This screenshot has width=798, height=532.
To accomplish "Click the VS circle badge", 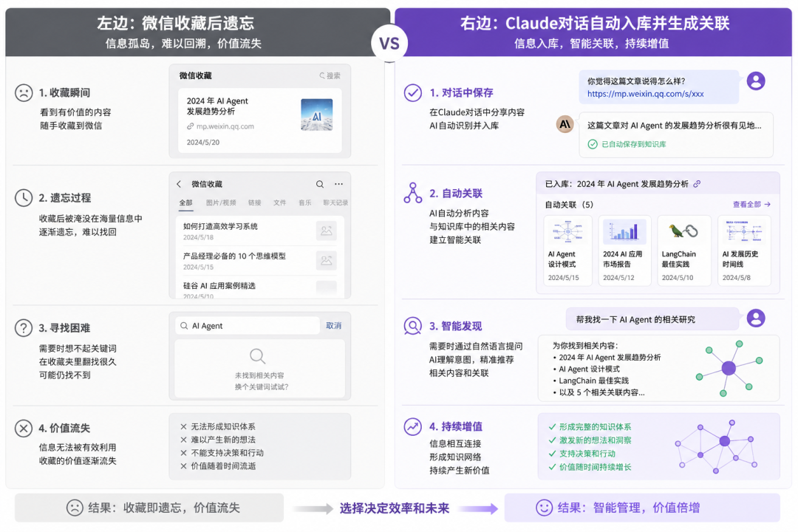I will point(389,44).
